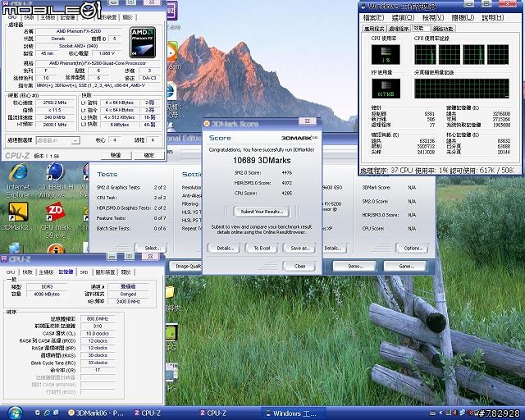This screenshot has width=525, height=420.
Task: Click Batch Size Tests 0 of 6 row
Action: (x=131, y=228)
